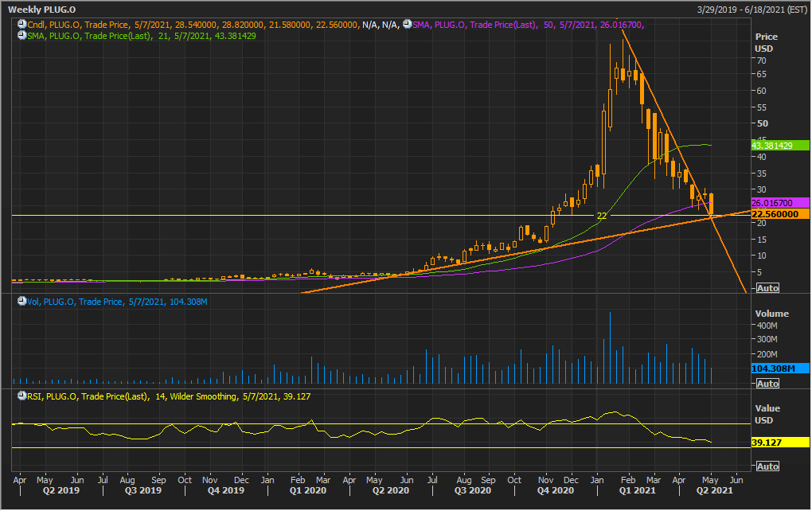This screenshot has height=511, width=812.
Task: Click Q1 2021 on the time axis
Action: [638, 491]
